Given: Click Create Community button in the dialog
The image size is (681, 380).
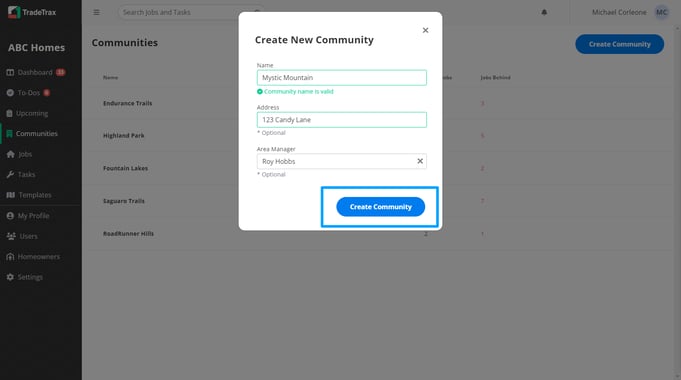Looking at the screenshot, I should 380,207.
